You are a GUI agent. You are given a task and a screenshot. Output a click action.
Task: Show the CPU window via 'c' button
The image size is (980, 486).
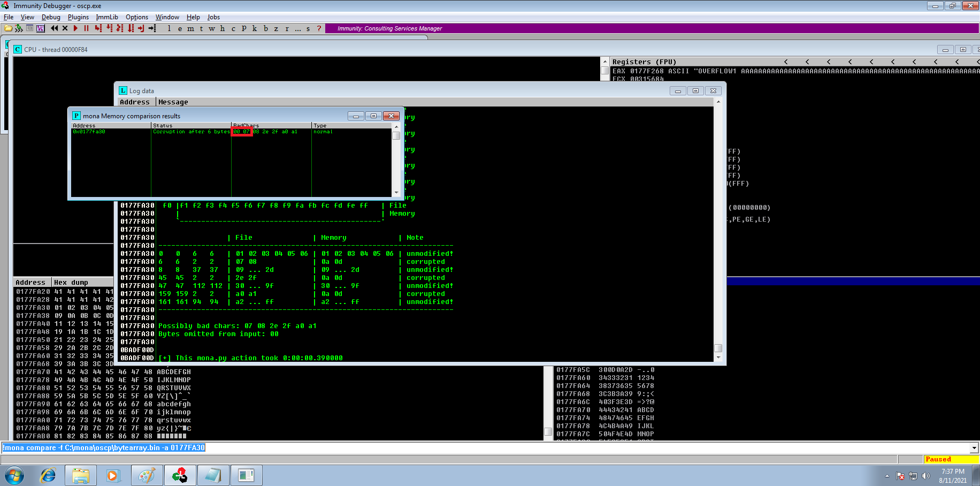coord(233,28)
